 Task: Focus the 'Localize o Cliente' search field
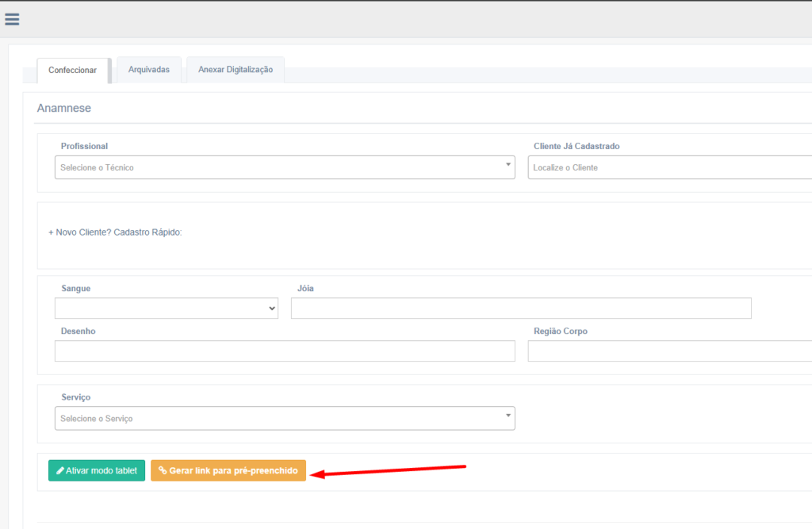point(669,167)
